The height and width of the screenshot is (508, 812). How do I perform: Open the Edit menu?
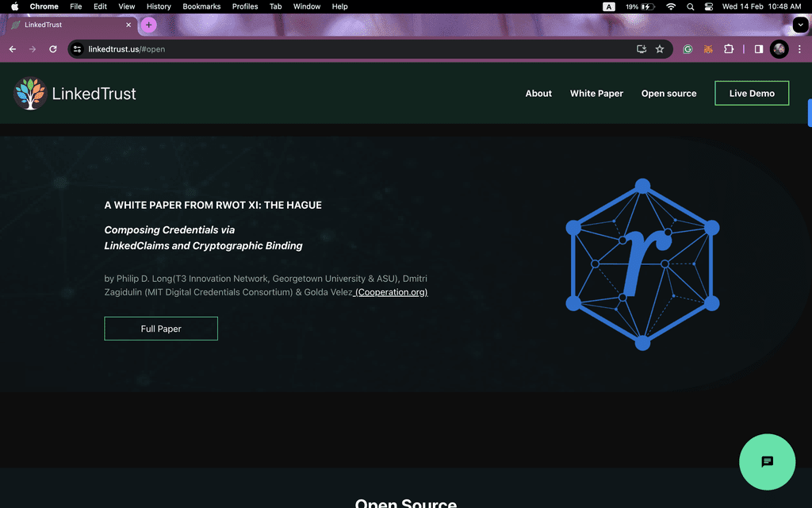pyautogui.click(x=100, y=6)
